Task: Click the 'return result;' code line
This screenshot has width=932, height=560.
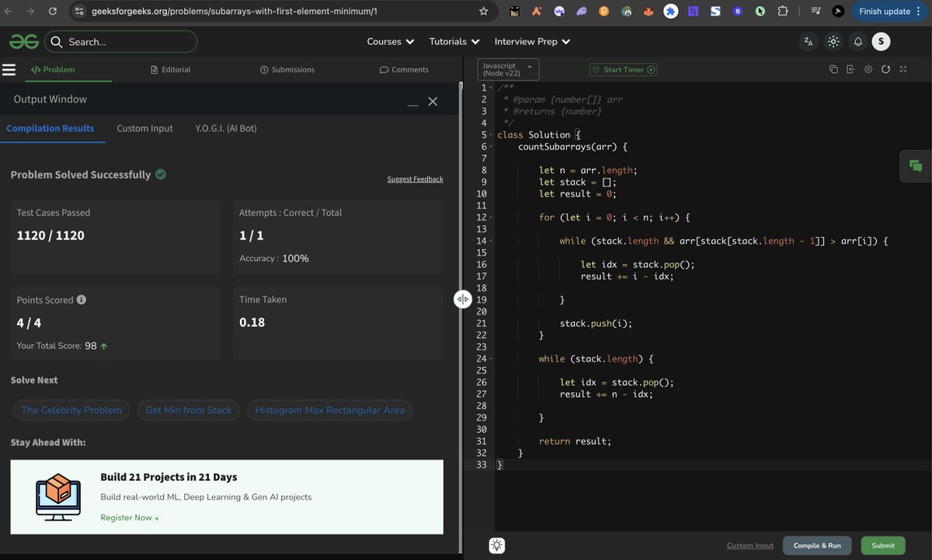Action: (x=576, y=441)
